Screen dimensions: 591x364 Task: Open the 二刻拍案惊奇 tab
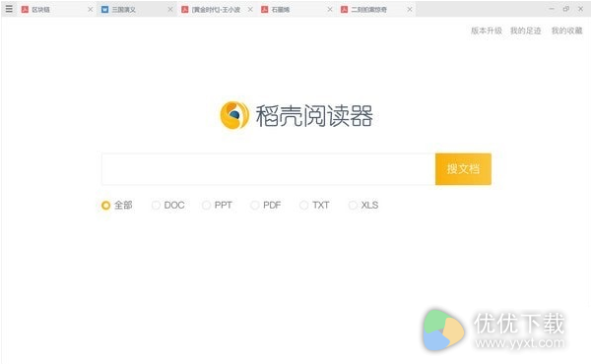pos(376,10)
